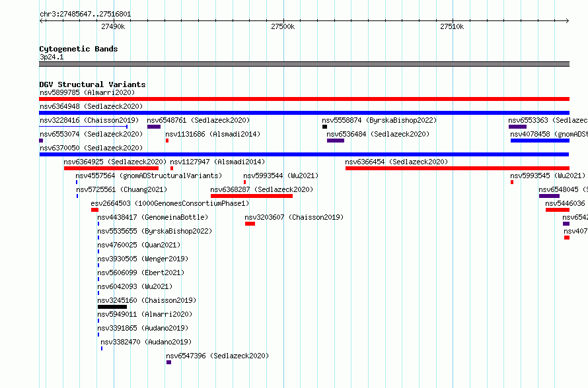Open variant nsv6553074 (Sedlazeck2020) label
The height and width of the screenshot is (388, 588).
click(x=91, y=134)
